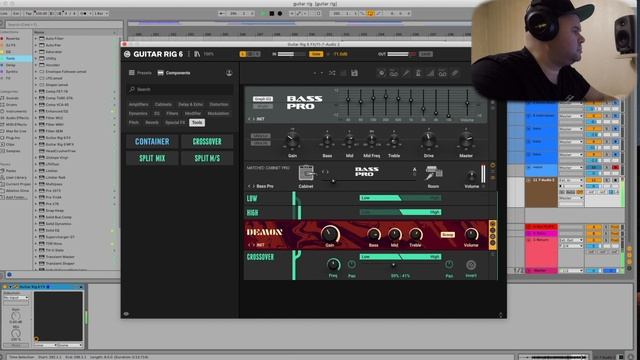Click the shuffle preset icon in rack toolbar
This screenshot has width=640, height=360.
[332, 73]
